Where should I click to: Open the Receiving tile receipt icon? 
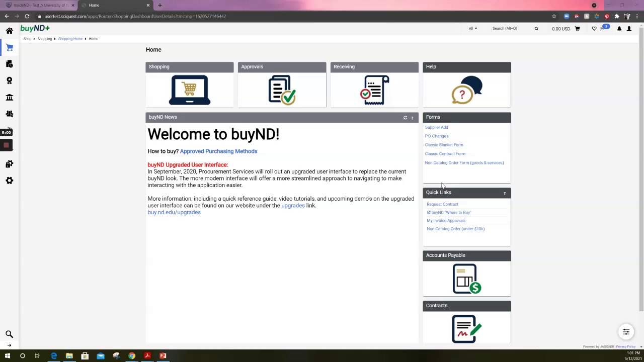374,90
